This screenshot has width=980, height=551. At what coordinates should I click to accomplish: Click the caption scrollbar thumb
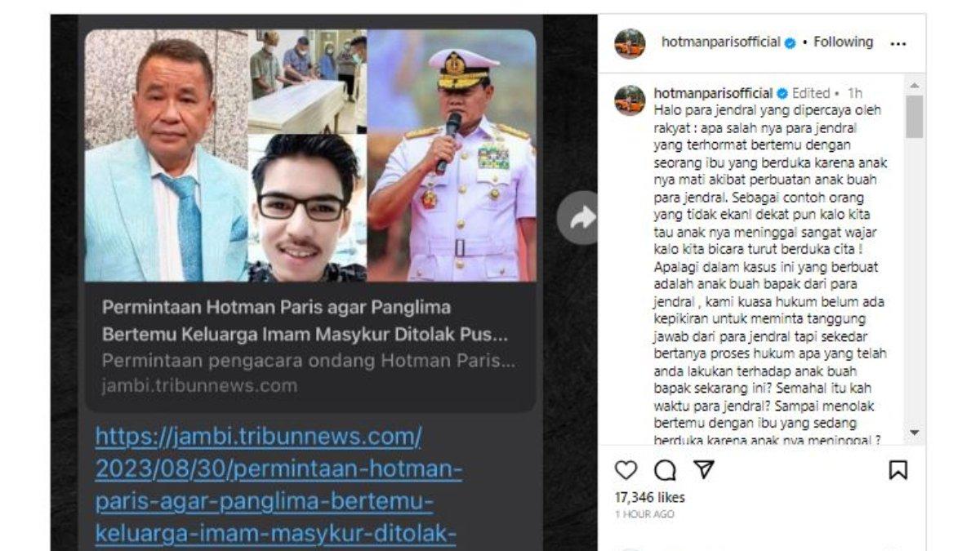point(914,116)
